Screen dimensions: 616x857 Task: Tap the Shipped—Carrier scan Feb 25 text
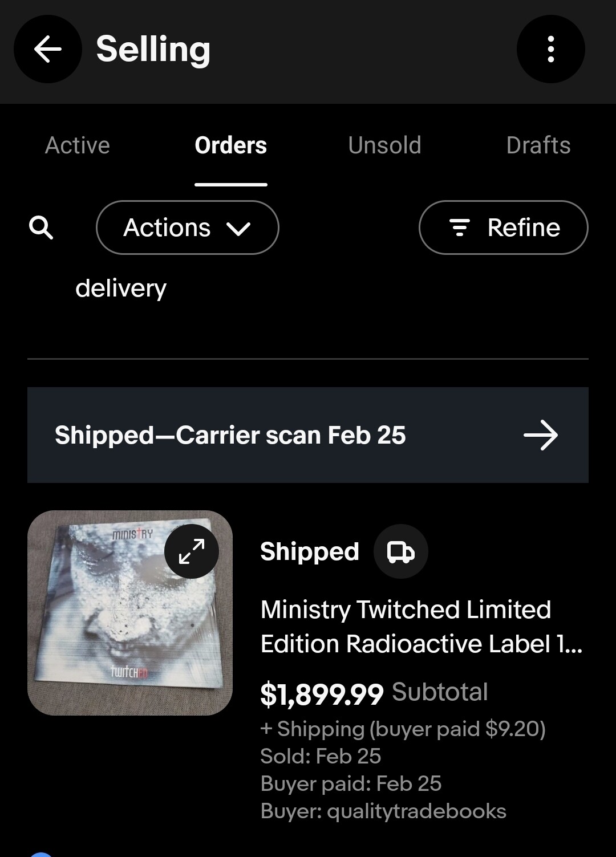230,435
